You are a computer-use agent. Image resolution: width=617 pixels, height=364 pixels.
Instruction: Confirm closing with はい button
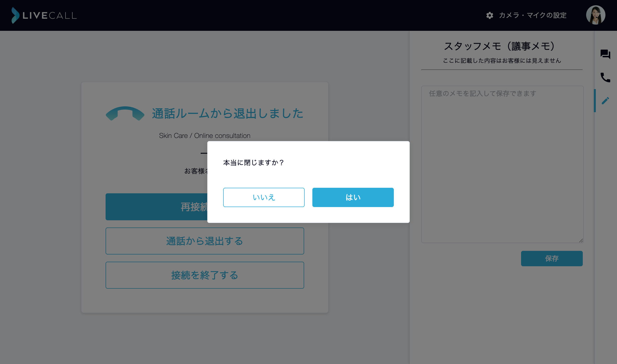tap(353, 197)
